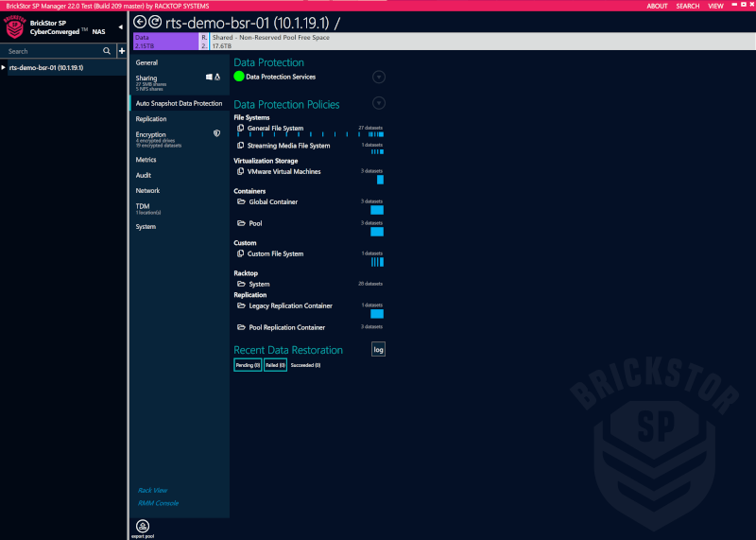Click the Racktop System folder icon
Screen dimensions: 756x540
[x=241, y=284]
